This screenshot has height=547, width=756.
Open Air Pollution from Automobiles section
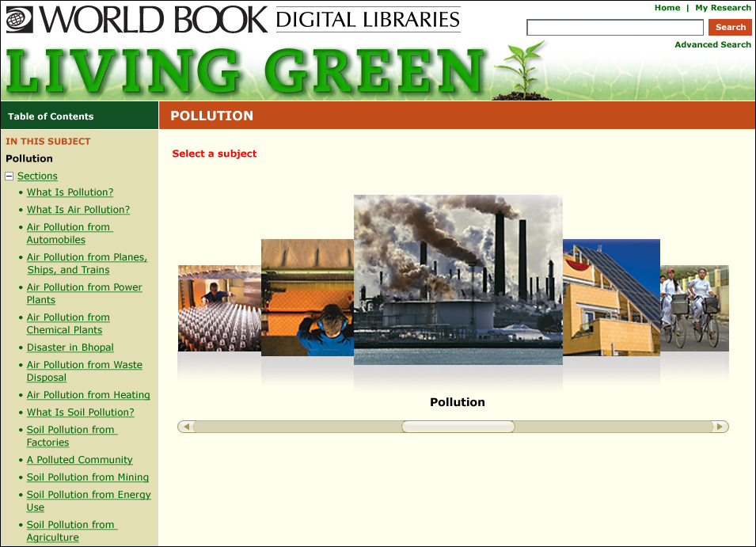(70, 234)
